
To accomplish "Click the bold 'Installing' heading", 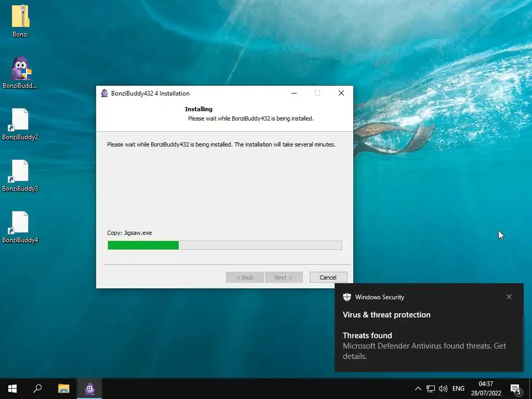I will [198, 109].
